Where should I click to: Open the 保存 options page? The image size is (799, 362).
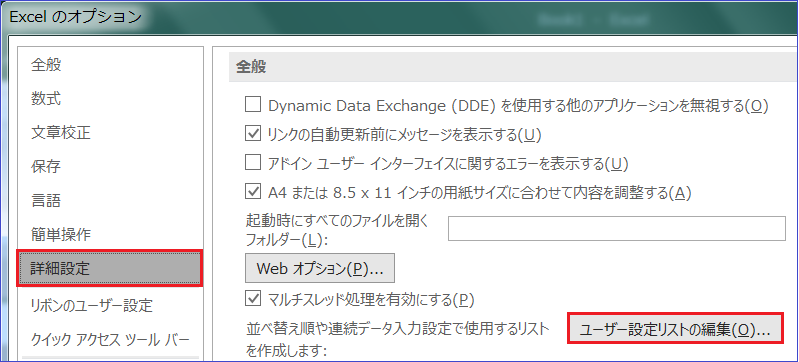[110, 166]
